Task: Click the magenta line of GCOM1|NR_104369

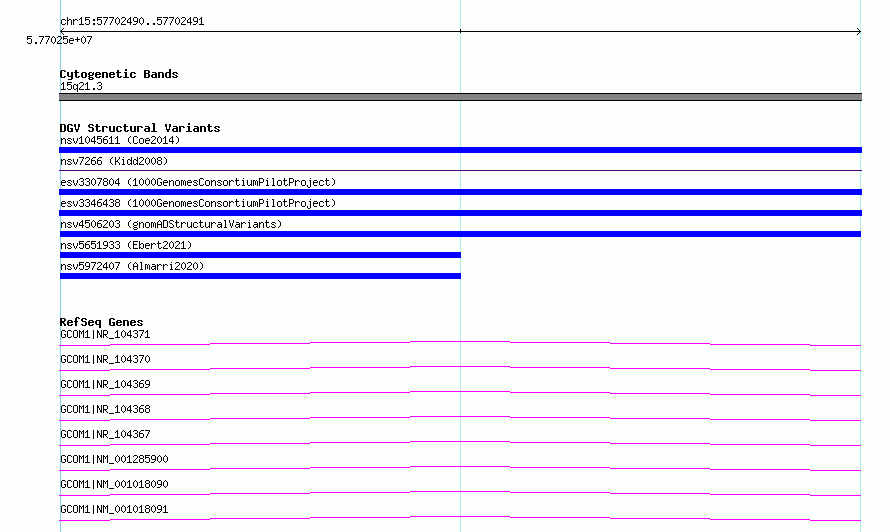Action: click(x=460, y=393)
